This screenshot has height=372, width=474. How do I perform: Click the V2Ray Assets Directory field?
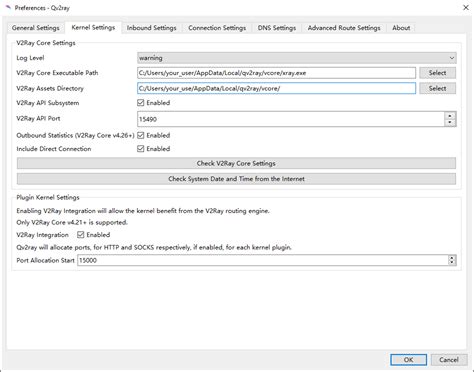click(276, 88)
